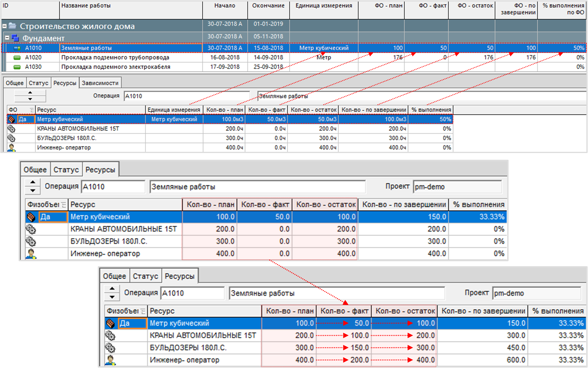Screen dimensions: 588x368
Task: Open the Общее tab in the bottom panel
Action: coord(114,276)
